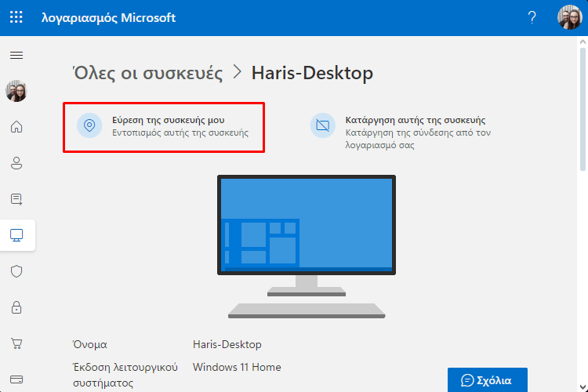Click 'Κατάργηση αυτής της συσκευής' link

416,120
